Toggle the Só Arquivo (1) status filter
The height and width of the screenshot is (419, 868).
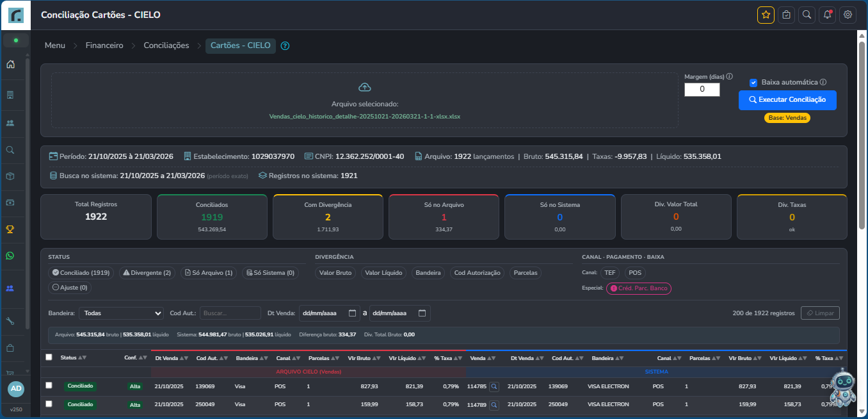208,273
